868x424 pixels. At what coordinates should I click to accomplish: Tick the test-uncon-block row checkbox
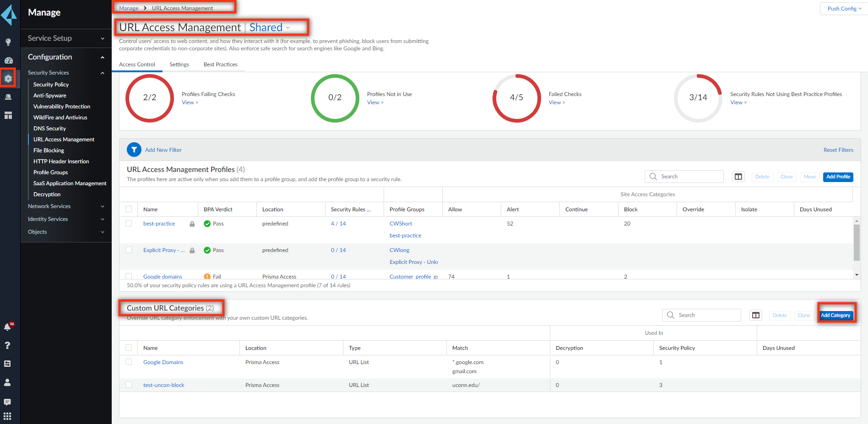[129, 385]
